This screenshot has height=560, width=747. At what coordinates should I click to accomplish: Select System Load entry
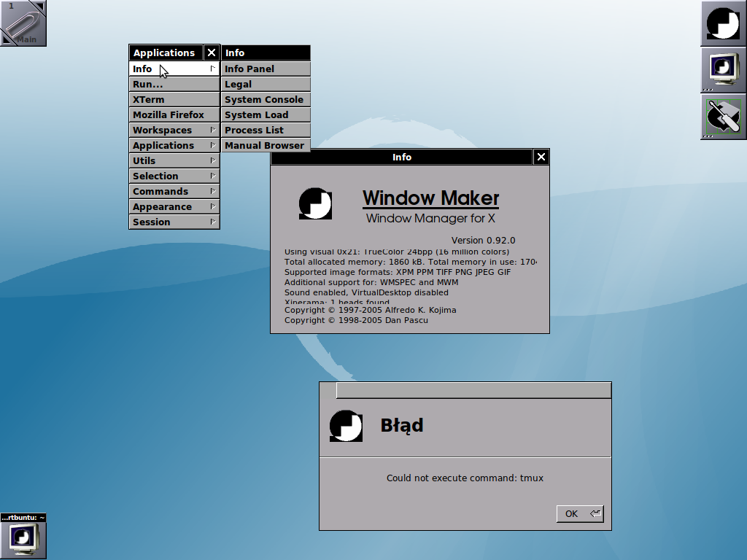tap(266, 114)
